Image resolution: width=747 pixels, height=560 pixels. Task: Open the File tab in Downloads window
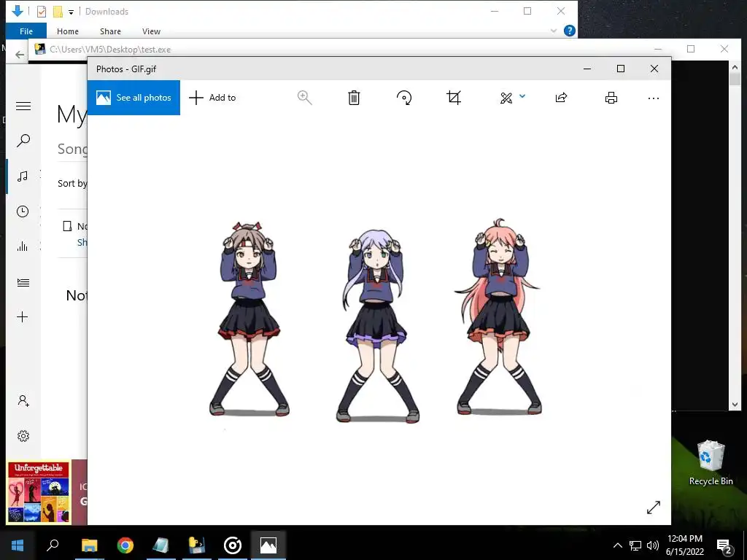26,31
